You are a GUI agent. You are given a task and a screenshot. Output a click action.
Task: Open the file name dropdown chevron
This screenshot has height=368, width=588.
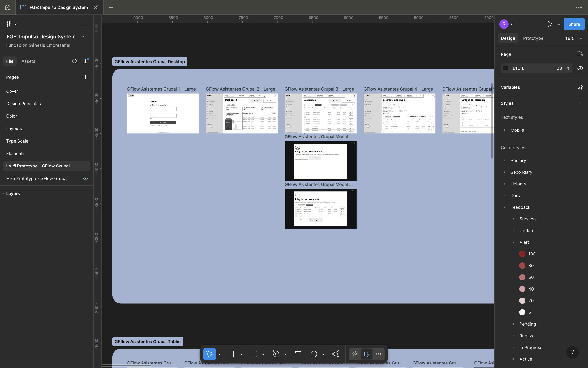[83, 37]
